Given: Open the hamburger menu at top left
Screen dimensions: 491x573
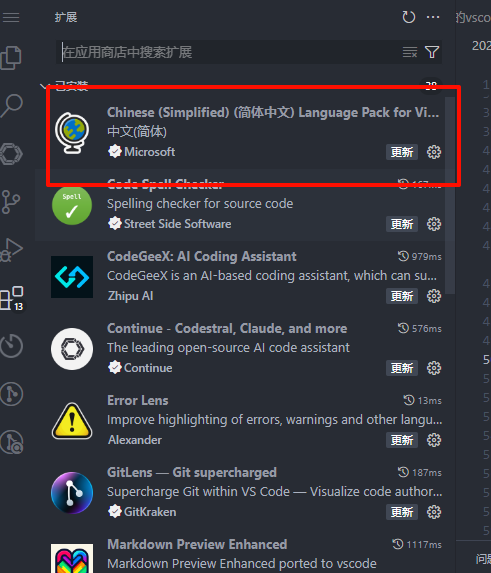Looking at the screenshot, I should (x=11, y=17).
